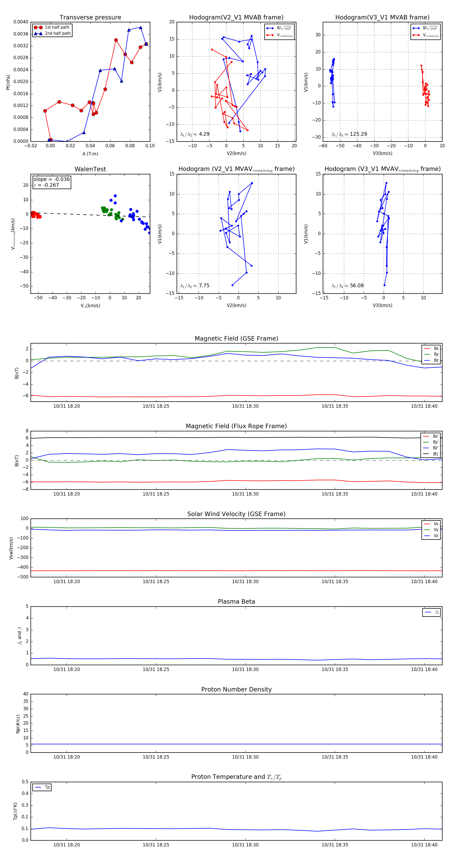Click the 'Magnetic Field (Flux Rope Frame)' title
Screen dimensions: 473x868
tap(236, 426)
